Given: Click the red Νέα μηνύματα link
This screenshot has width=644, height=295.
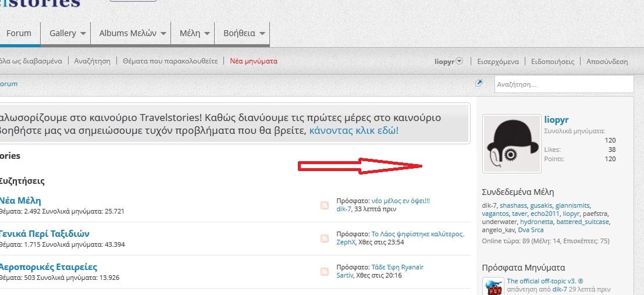Looking at the screenshot, I should [x=254, y=61].
